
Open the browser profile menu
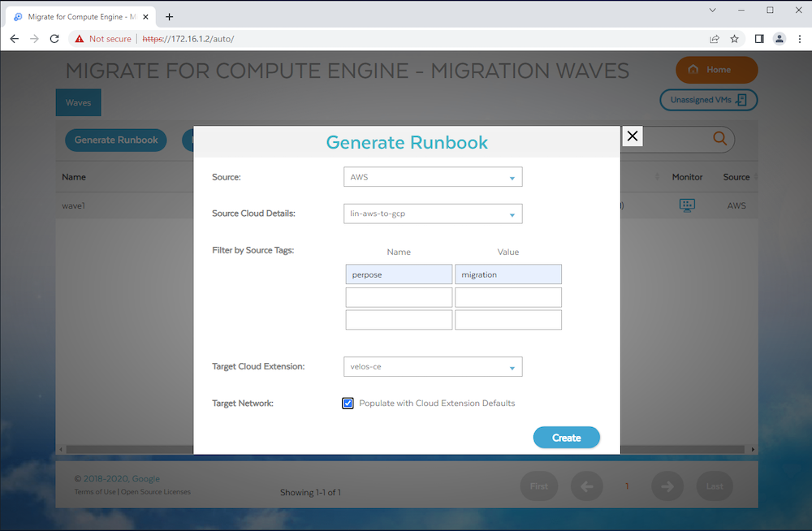780,39
